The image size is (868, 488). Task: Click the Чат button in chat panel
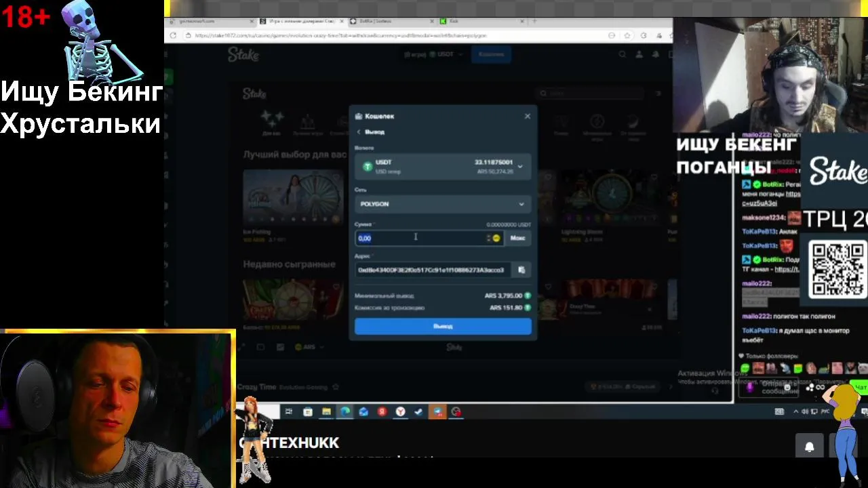(x=861, y=388)
